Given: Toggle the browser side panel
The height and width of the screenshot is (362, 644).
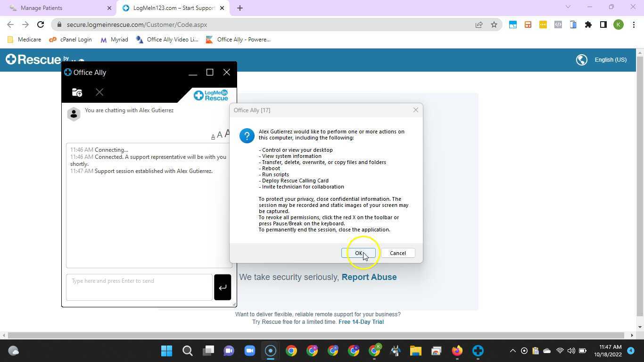Looking at the screenshot, I should (603, 25).
